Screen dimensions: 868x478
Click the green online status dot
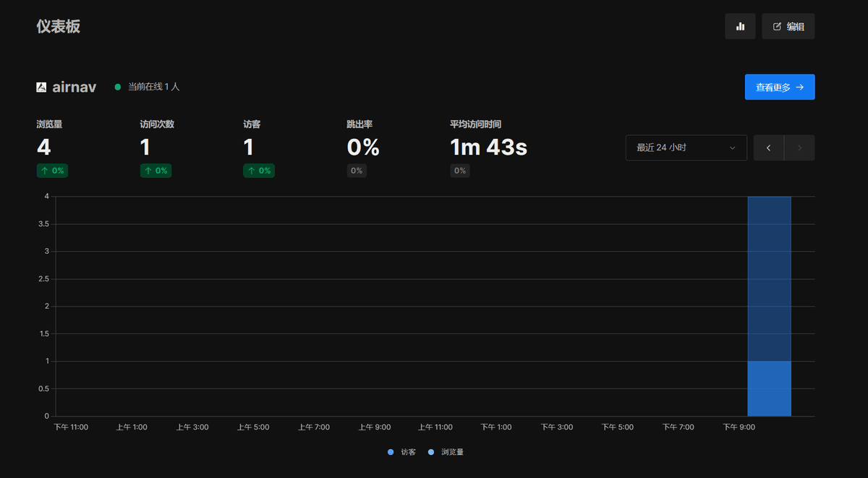click(x=118, y=87)
